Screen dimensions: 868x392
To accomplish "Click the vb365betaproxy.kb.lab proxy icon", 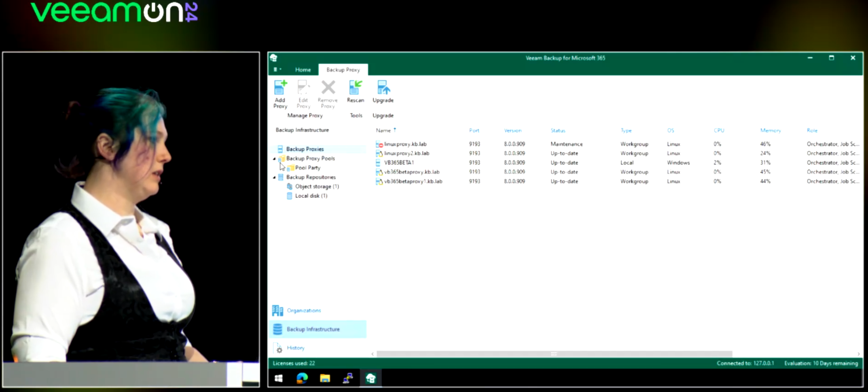I will 379,172.
